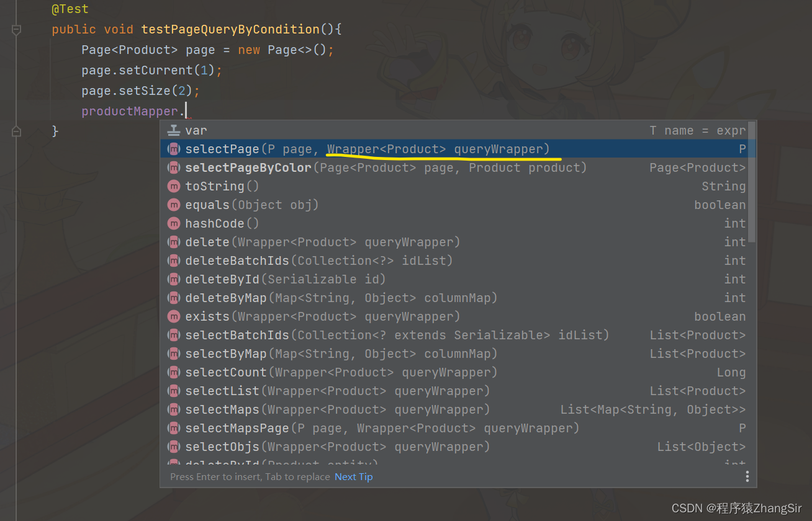
Task: Open the Next Tip link
Action: coord(354,476)
